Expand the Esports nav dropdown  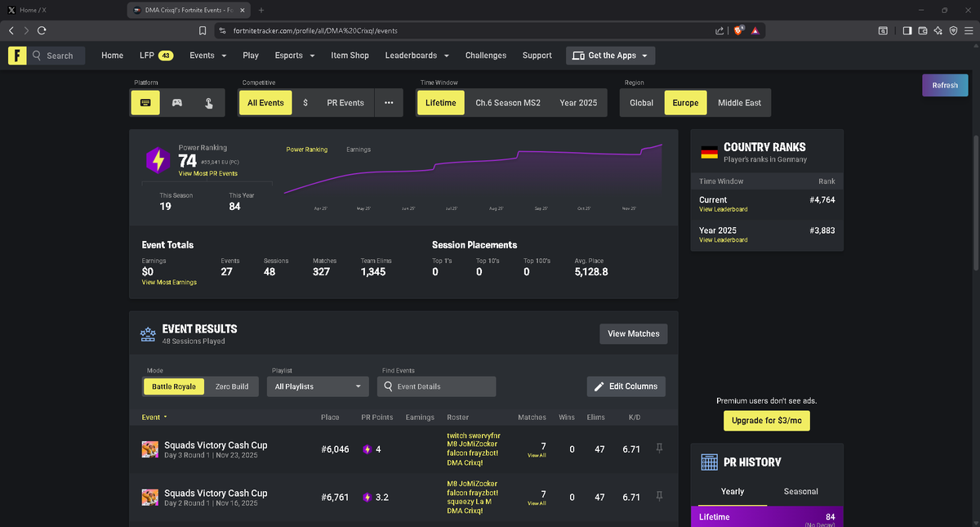[295, 56]
